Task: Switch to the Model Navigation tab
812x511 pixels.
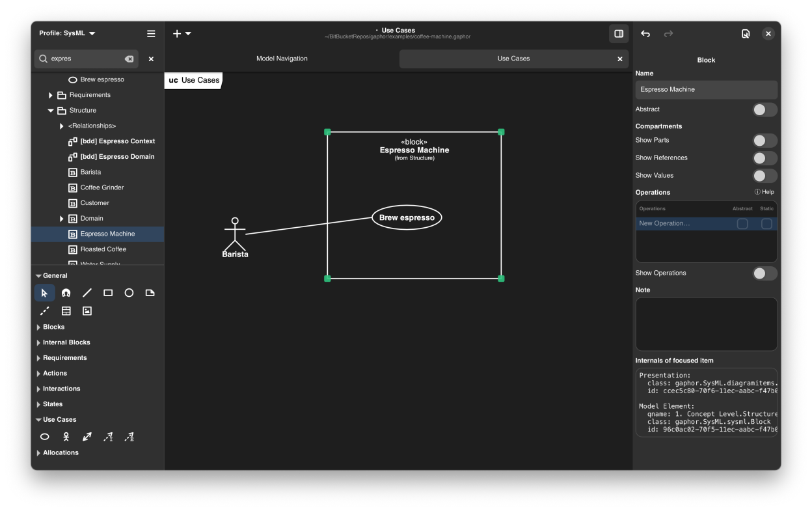Action: [282, 59]
